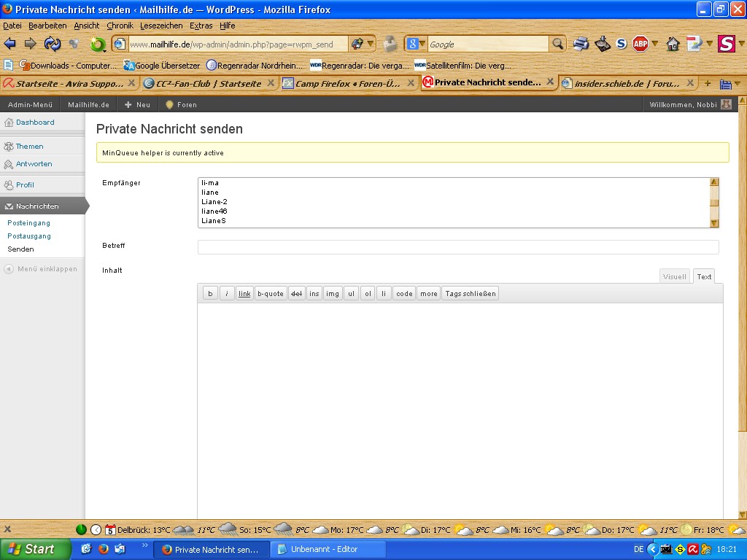Viewport: 747px width, 560px height.
Task: Click the notepad pencil toolbar icon
Action: [694, 44]
